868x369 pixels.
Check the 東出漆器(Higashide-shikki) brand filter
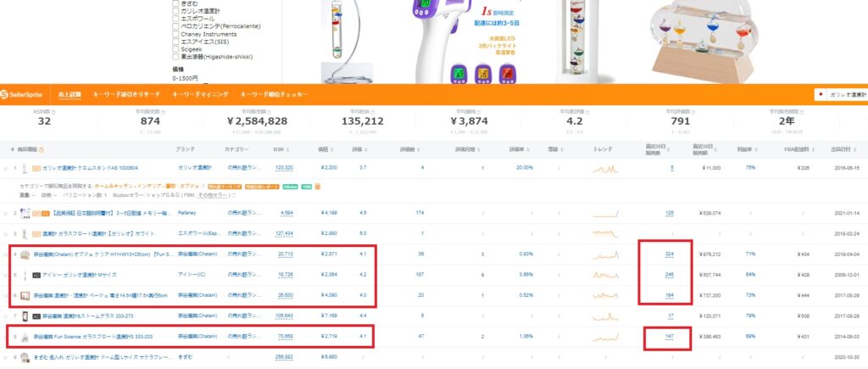[175, 57]
